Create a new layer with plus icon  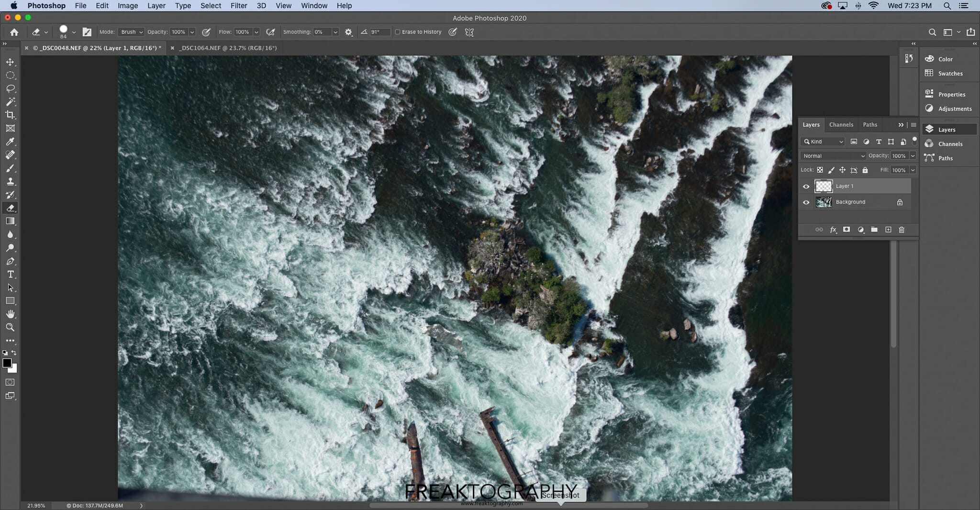pos(888,230)
